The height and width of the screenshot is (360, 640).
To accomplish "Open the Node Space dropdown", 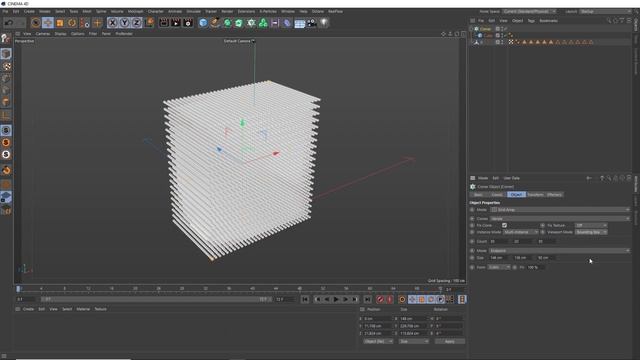I will pos(529,11).
